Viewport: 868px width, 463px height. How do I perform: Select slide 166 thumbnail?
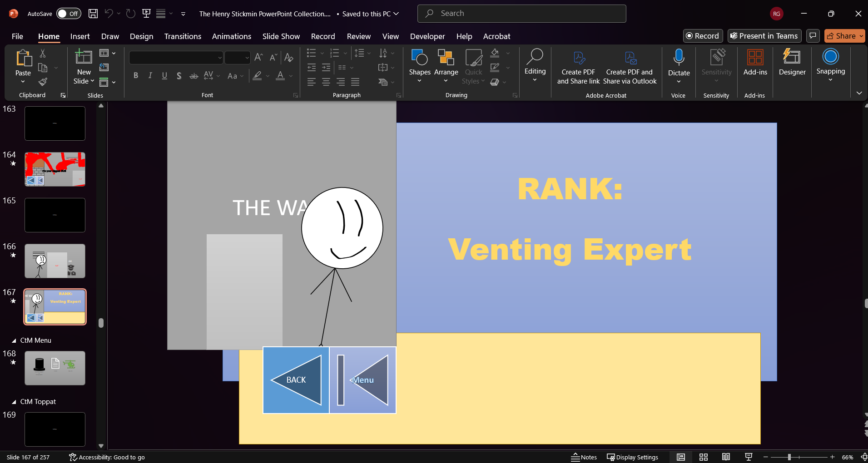point(55,261)
